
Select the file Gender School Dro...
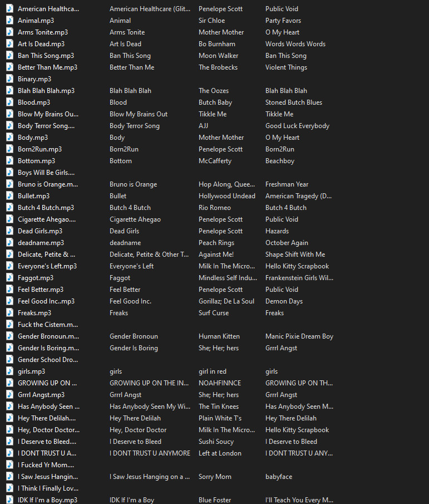(x=48, y=359)
